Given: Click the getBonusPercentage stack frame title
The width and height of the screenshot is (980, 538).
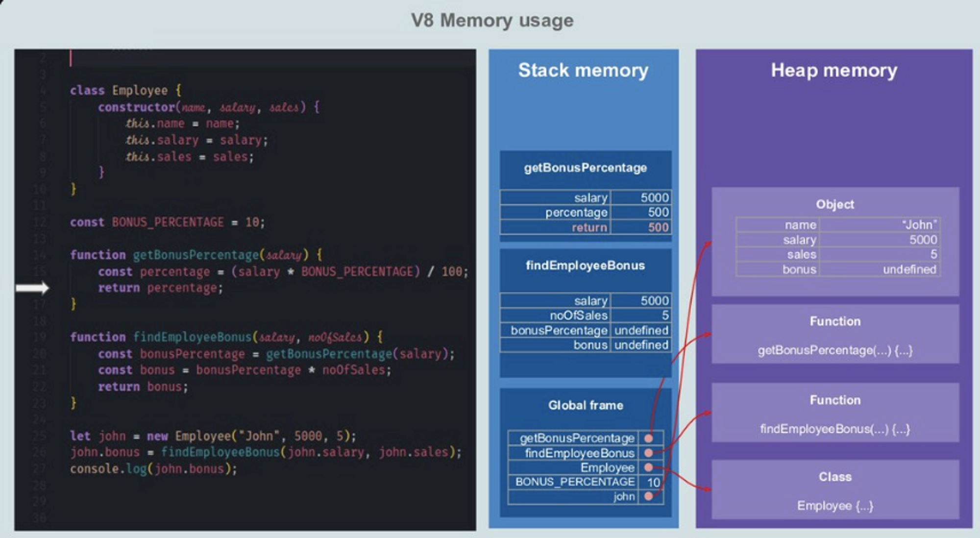Looking at the screenshot, I should click(585, 168).
